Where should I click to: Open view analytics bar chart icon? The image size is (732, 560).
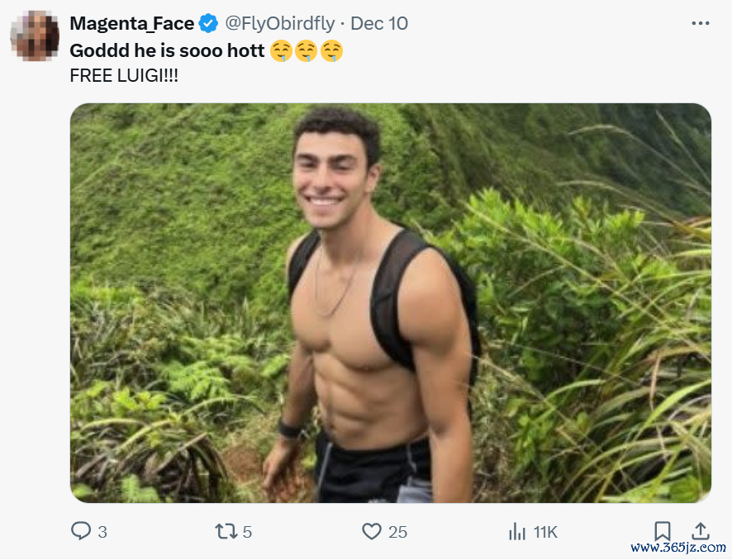(517, 531)
